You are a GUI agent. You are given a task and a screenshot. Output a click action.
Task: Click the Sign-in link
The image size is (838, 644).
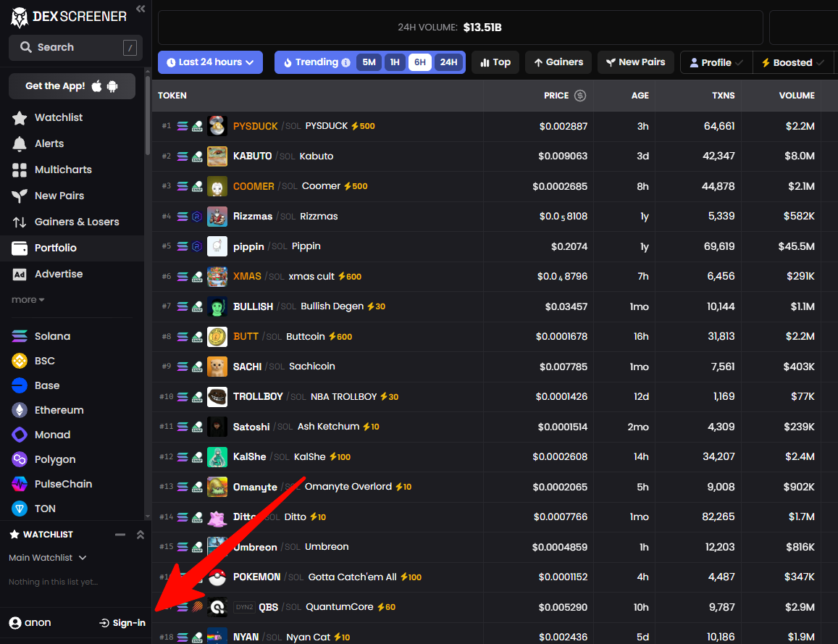122,623
